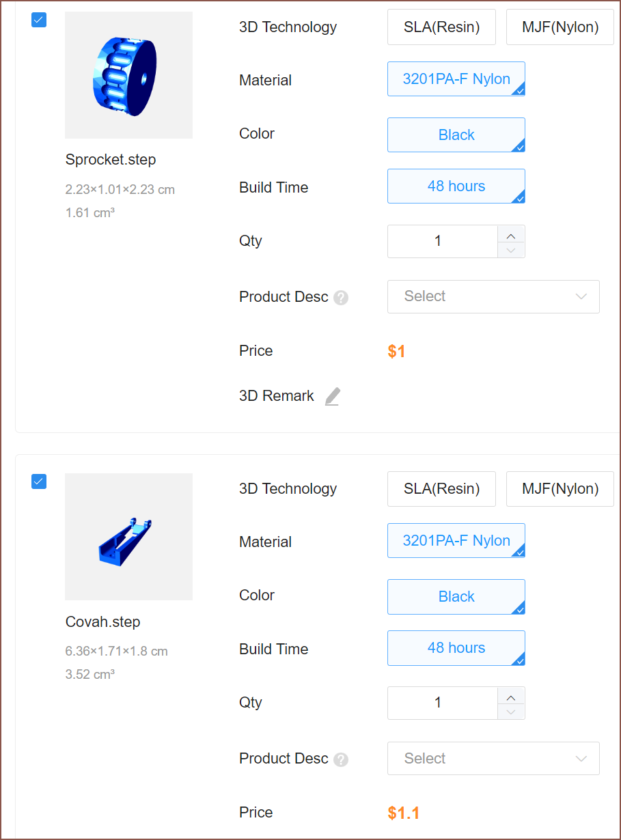Screen dimensions: 621x840
Task: Select SLA(Resin) technology for Sprocket
Action: click(x=441, y=27)
